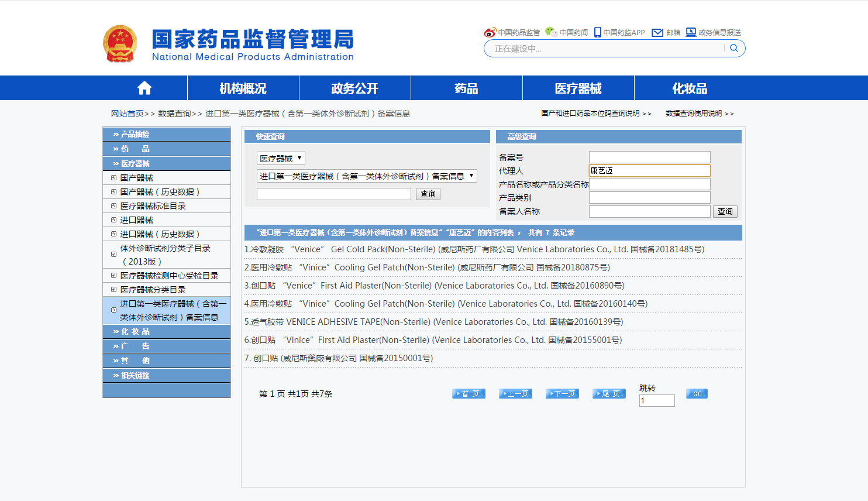
Task: Click the quick search 查询 button
Action: click(428, 194)
